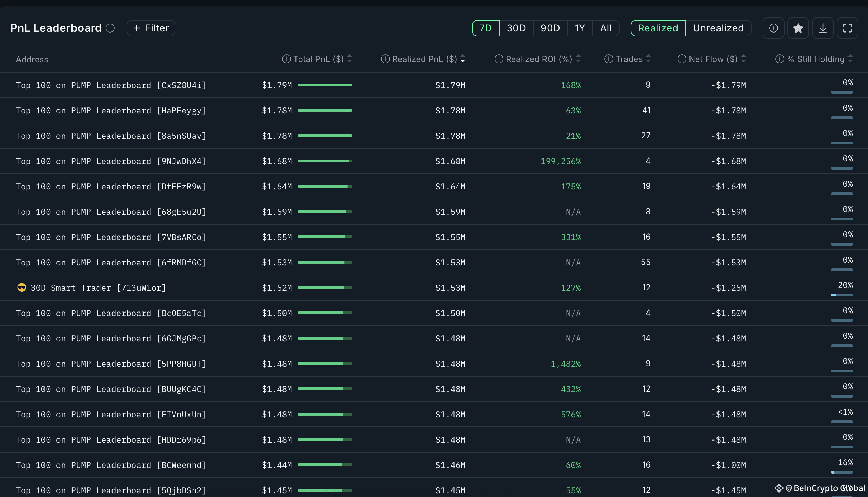Click sunglasses emoji on 30D Smart Trader row
Viewport: 868px width, 497px height.
tap(22, 288)
